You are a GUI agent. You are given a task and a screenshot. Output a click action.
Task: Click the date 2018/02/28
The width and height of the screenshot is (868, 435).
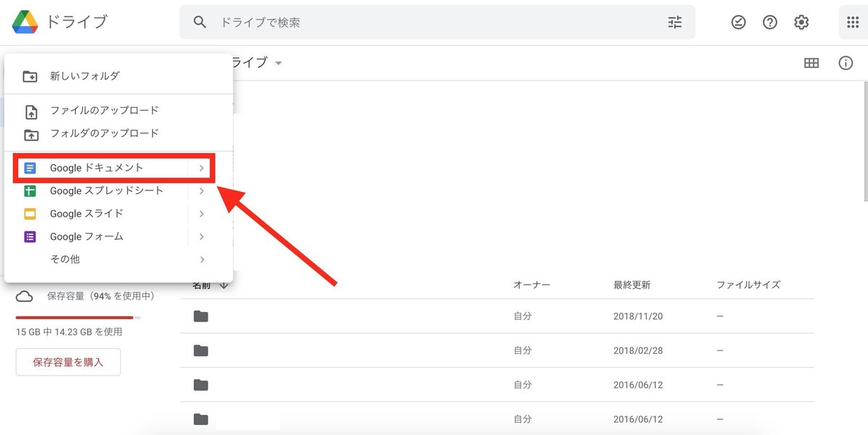[x=637, y=350]
